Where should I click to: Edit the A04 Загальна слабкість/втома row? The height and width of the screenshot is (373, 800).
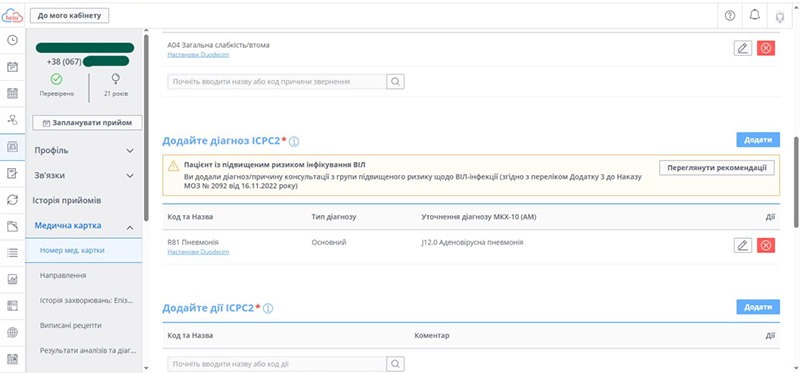[743, 48]
